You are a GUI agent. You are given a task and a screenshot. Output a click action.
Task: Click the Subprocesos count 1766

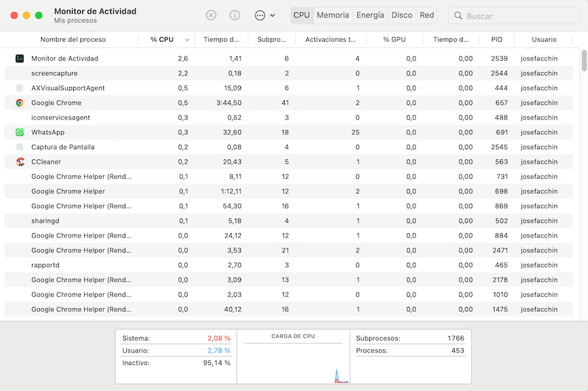point(455,338)
